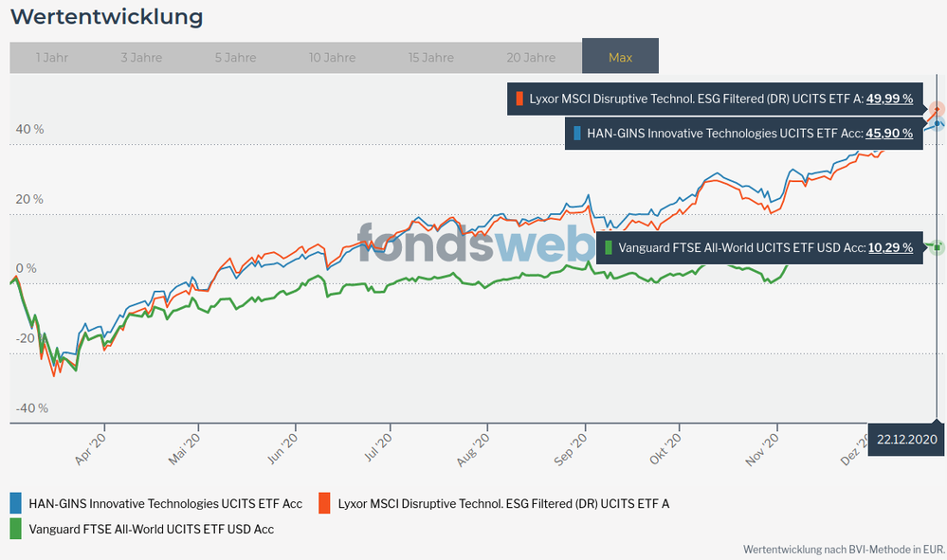This screenshot has height=560, width=947.
Task: Open the 5 Jahre period tab
Action: tap(236, 58)
